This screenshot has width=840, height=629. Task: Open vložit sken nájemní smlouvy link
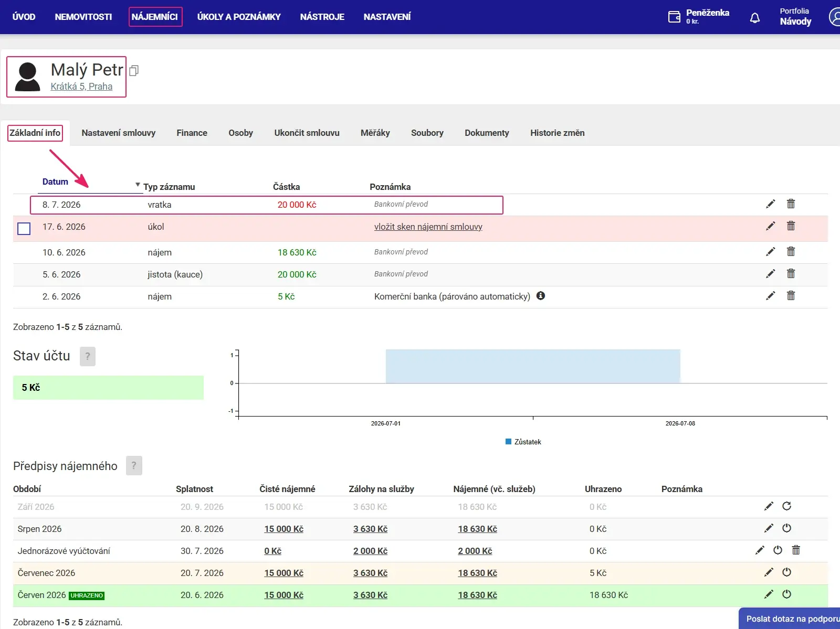[428, 227]
